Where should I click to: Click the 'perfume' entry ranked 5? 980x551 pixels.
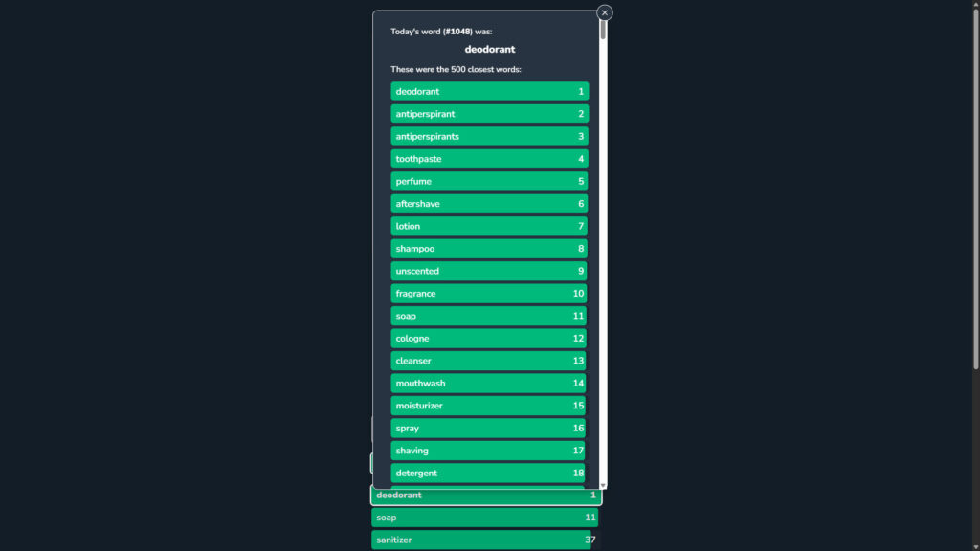coord(489,181)
